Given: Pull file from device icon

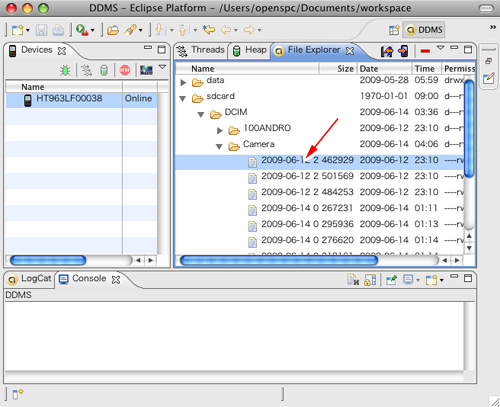Looking at the screenshot, I should [x=387, y=51].
